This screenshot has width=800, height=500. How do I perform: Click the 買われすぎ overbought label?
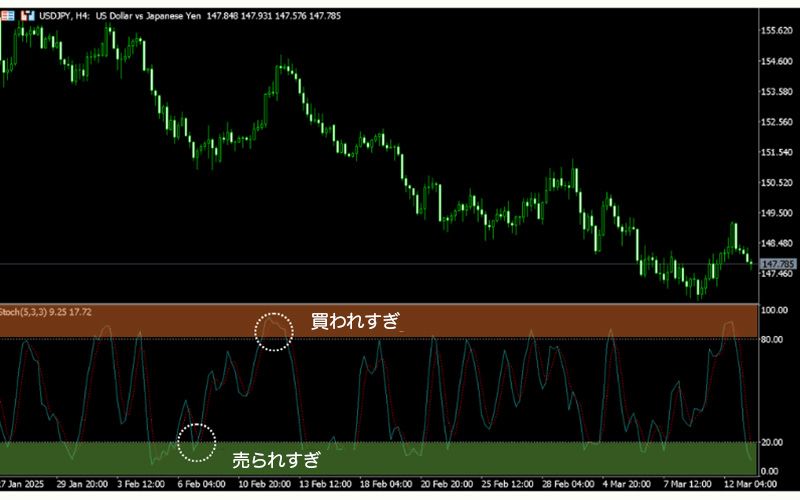353,322
